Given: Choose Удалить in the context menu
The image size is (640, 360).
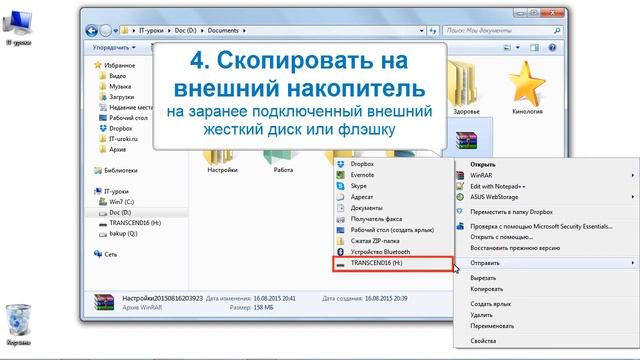Looking at the screenshot, I should coord(547,315).
